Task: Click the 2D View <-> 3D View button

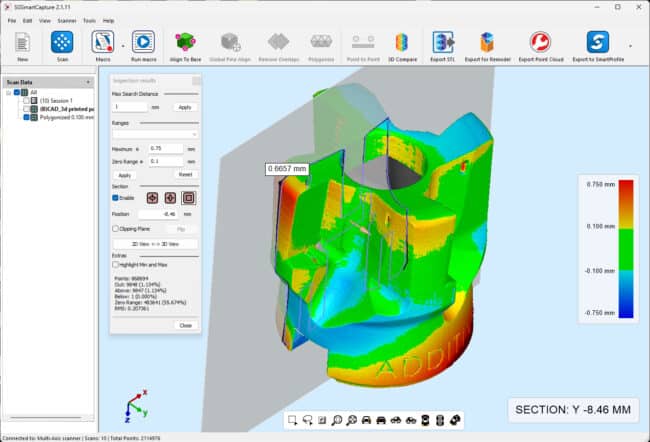Action: point(155,243)
